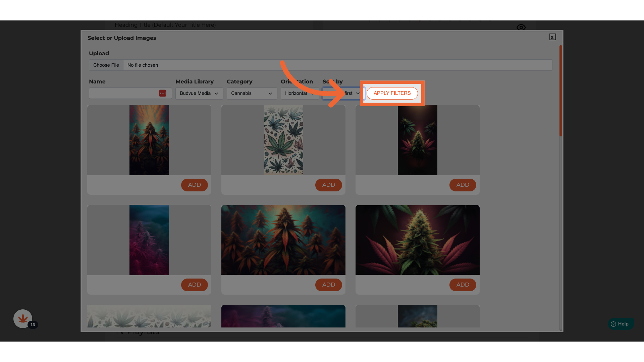Click Choose File to upload an image
The image size is (644, 362).
tap(106, 65)
